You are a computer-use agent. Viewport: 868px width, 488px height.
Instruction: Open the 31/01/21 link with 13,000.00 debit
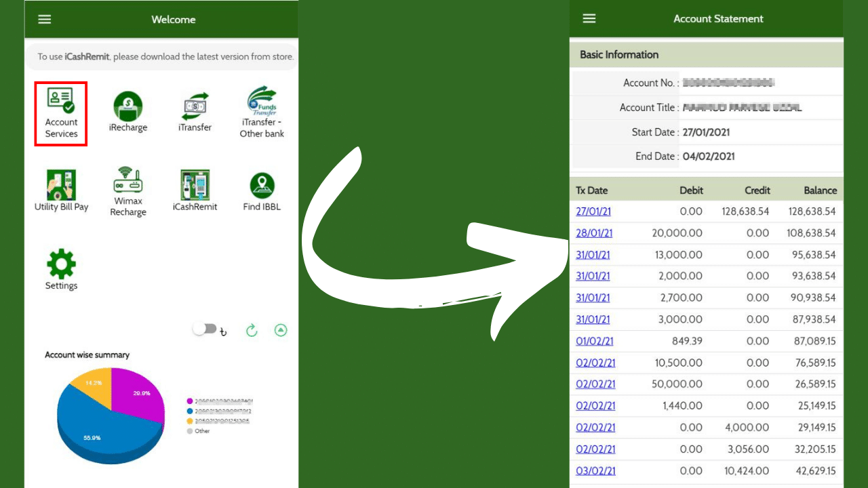593,255
